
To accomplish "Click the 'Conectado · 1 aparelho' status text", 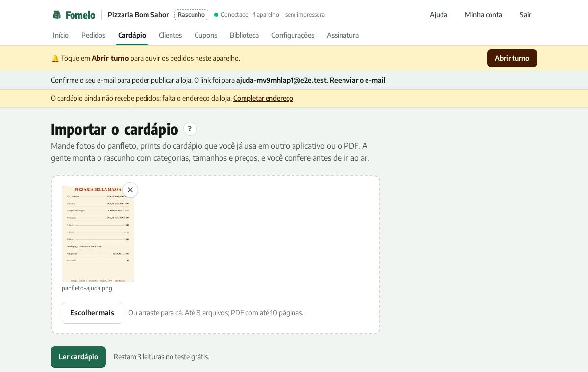I will tap(250, 15).
